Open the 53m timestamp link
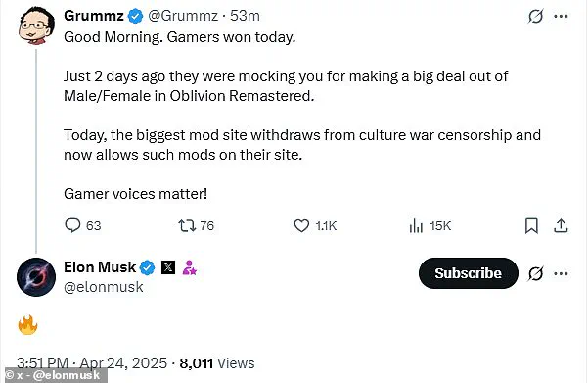Image resolution: width=588 pixels, height=383 pixels. click(x=245, y=16)
